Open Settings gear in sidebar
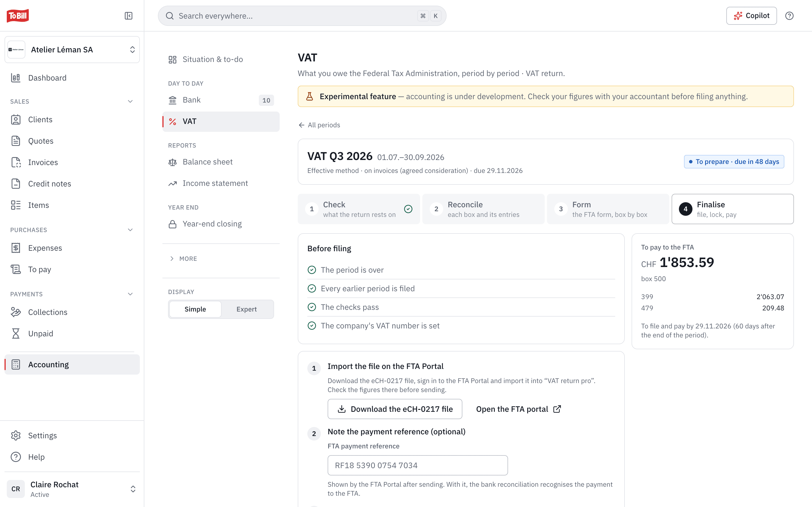Viewport: 812px width, 507px height. tap(16, 435)
